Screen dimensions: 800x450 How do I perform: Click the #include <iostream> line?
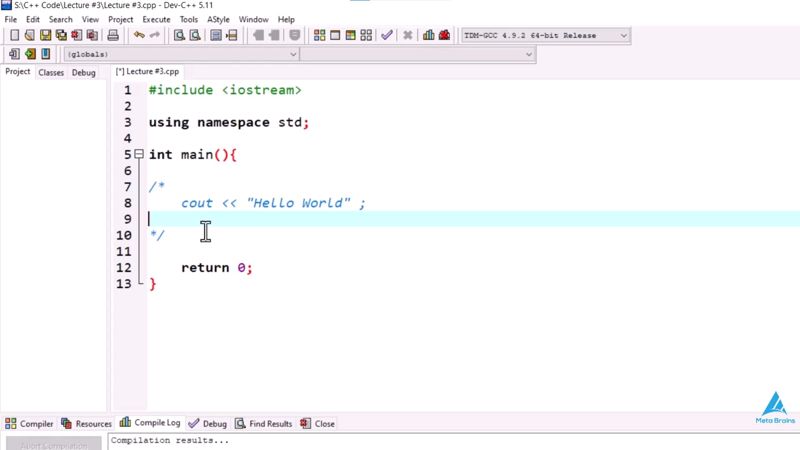tap(225, 90)
